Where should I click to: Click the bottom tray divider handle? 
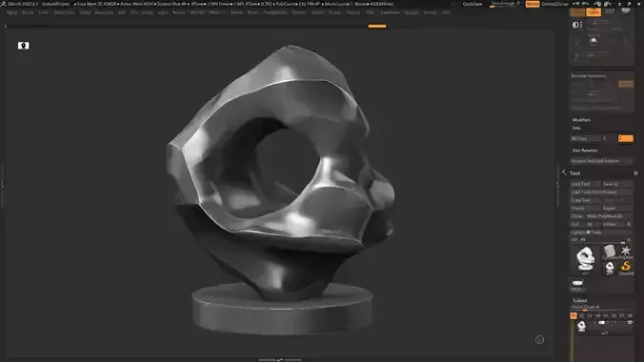pyautogui.click(x=280, y=359)
